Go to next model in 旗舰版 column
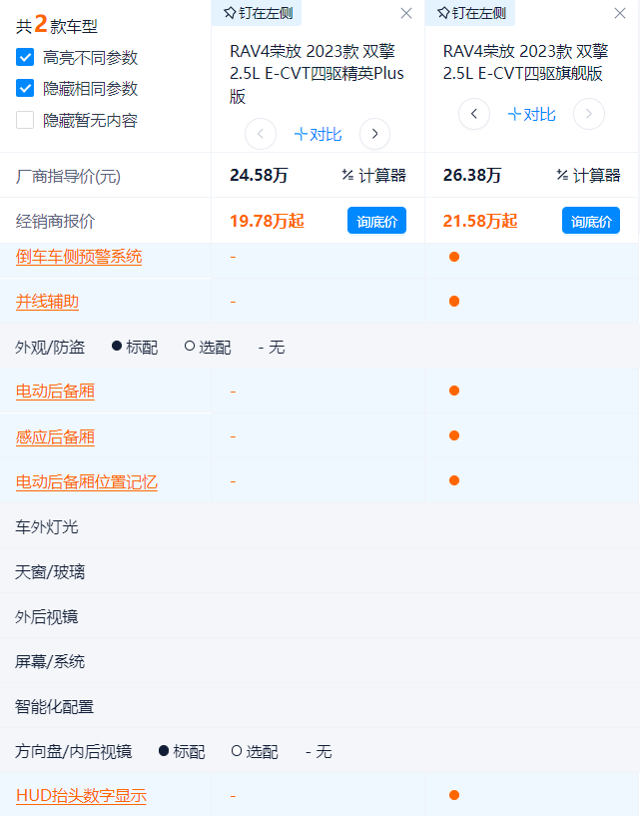The height and width of the screenshot is (816, 644). pos(589,114)
